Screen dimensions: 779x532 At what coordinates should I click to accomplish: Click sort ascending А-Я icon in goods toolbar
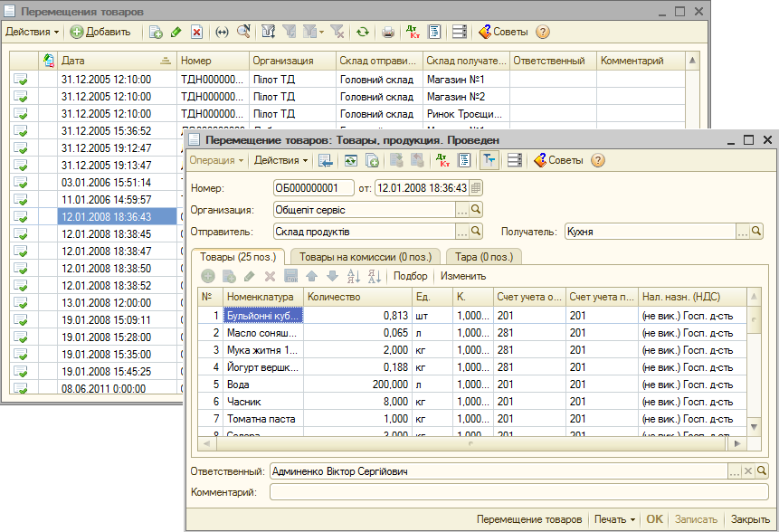click(x=353, y=276)
